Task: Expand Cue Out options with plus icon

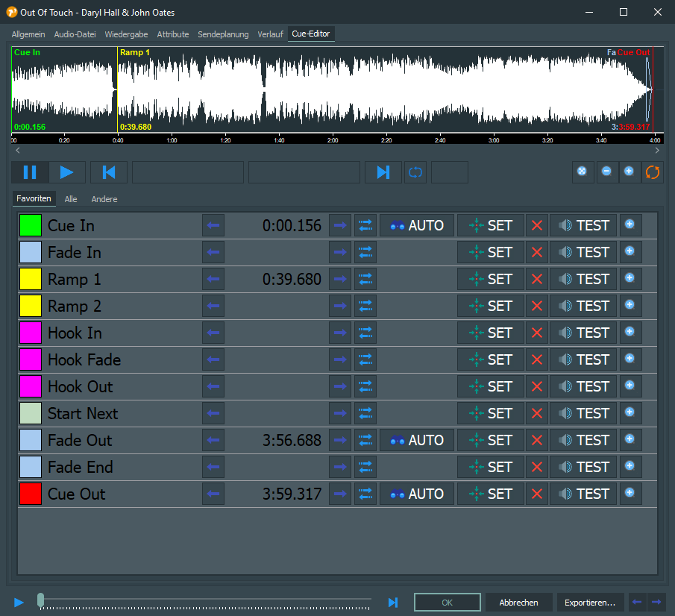Action: (630, 494)
